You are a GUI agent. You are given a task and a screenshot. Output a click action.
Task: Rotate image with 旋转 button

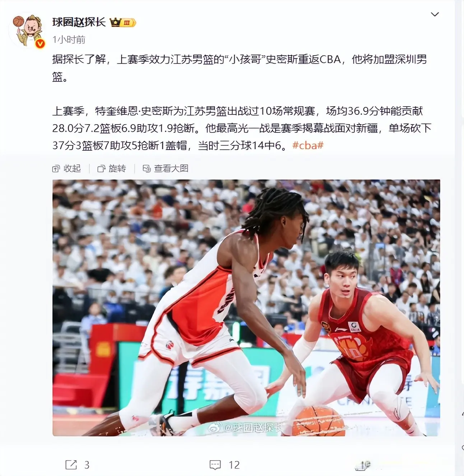click(112, 168)
